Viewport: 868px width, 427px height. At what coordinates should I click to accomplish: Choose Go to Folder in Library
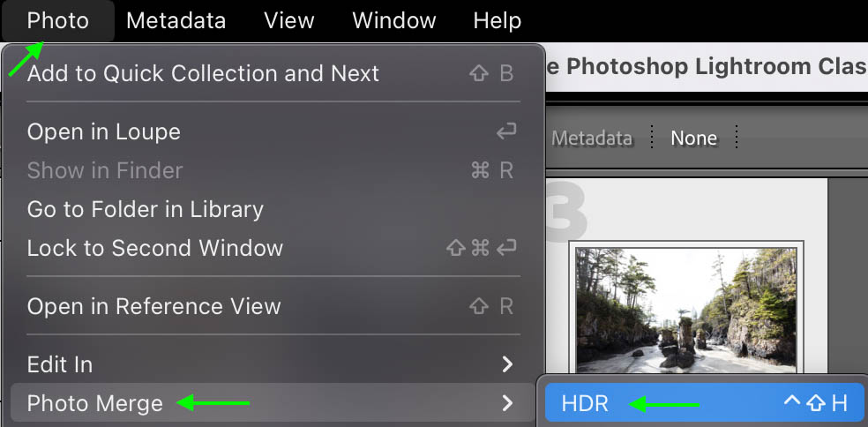click(x=272, y=209)
